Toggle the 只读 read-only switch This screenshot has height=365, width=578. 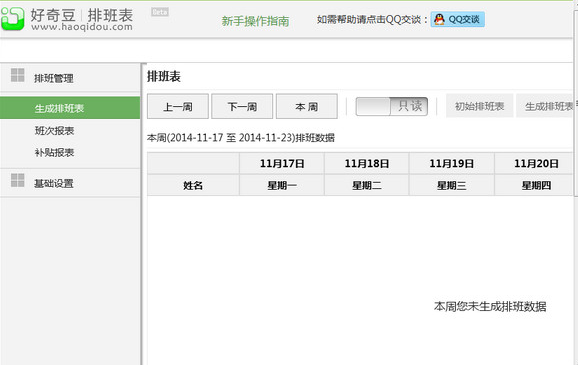point(391,107)
